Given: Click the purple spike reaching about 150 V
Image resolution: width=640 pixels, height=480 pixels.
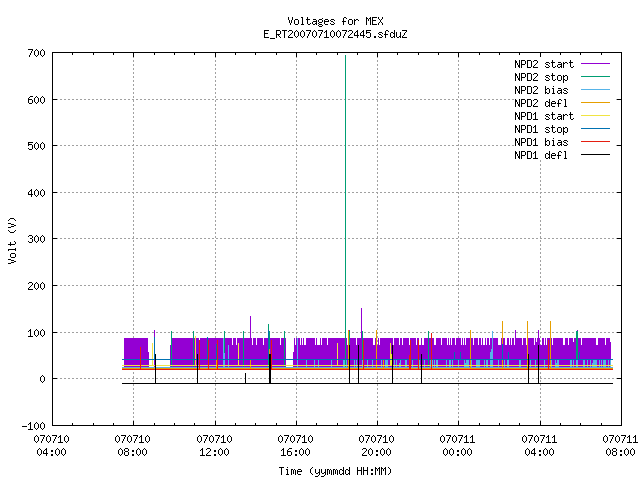Looking at the screenshot, I should [x=361, y=322].
